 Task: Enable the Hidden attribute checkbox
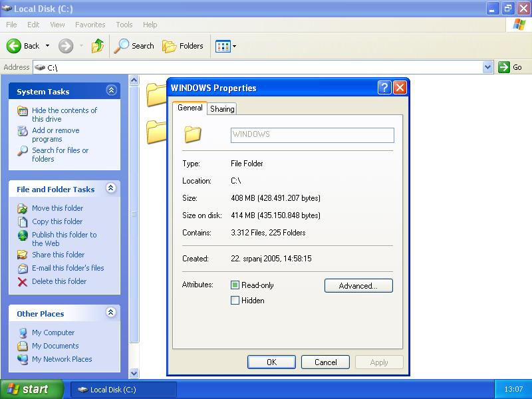235,301
